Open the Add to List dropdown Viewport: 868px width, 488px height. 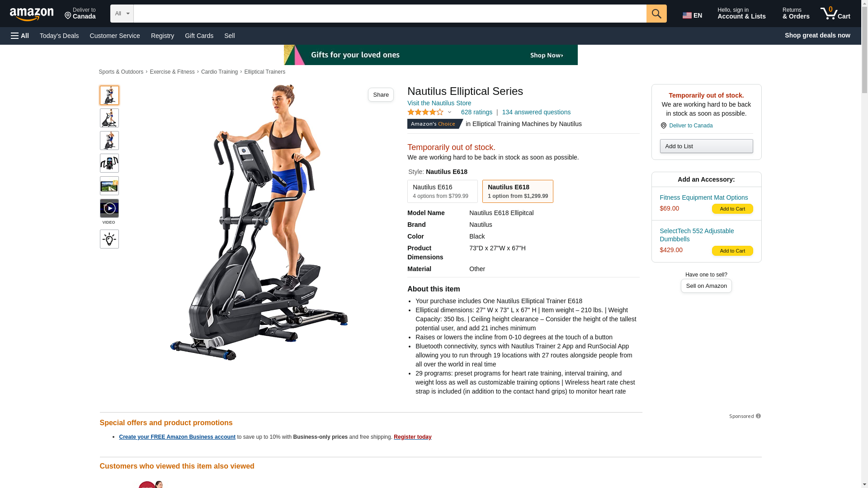pyautogui.click(x=706, y=146)
